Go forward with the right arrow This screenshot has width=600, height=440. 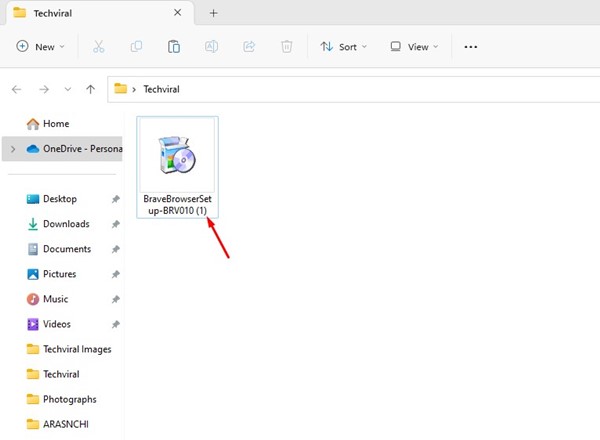click(44, 90)
